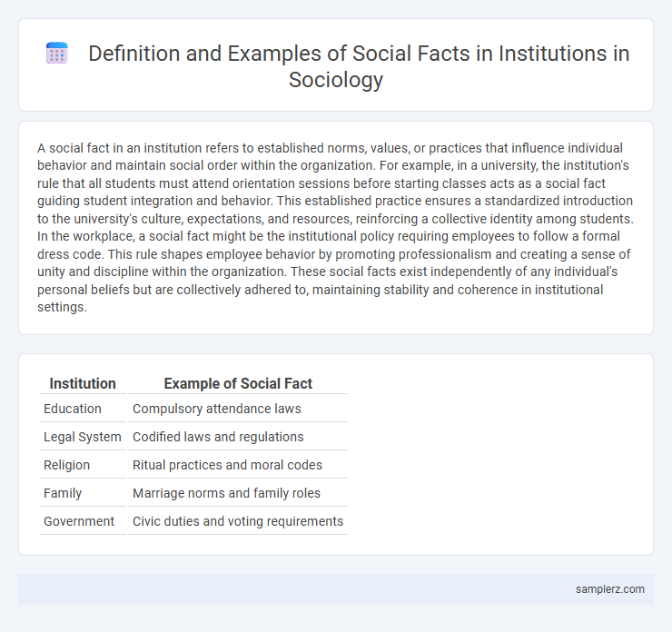Click the Education table cell

(83, 409)
